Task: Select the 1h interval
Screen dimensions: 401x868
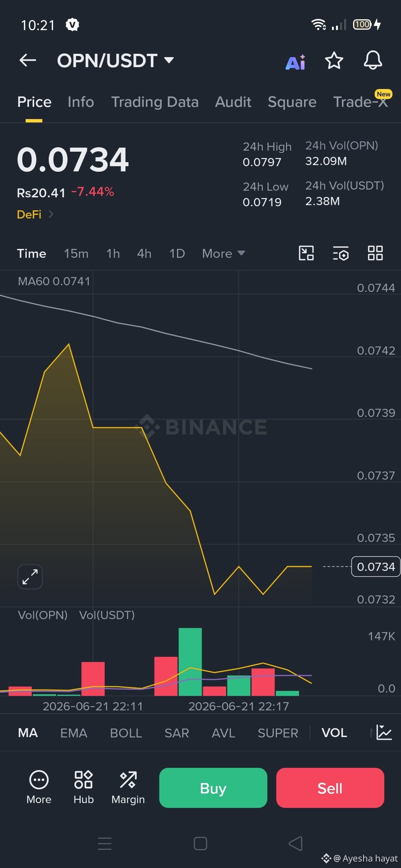Action: point(113,254)
